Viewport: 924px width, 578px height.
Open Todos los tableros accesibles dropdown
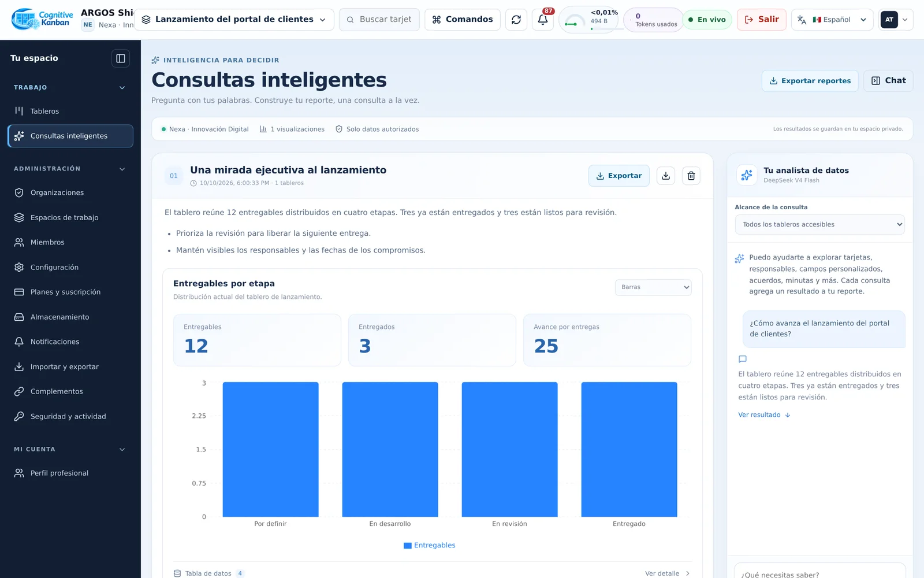click(819, 224)
